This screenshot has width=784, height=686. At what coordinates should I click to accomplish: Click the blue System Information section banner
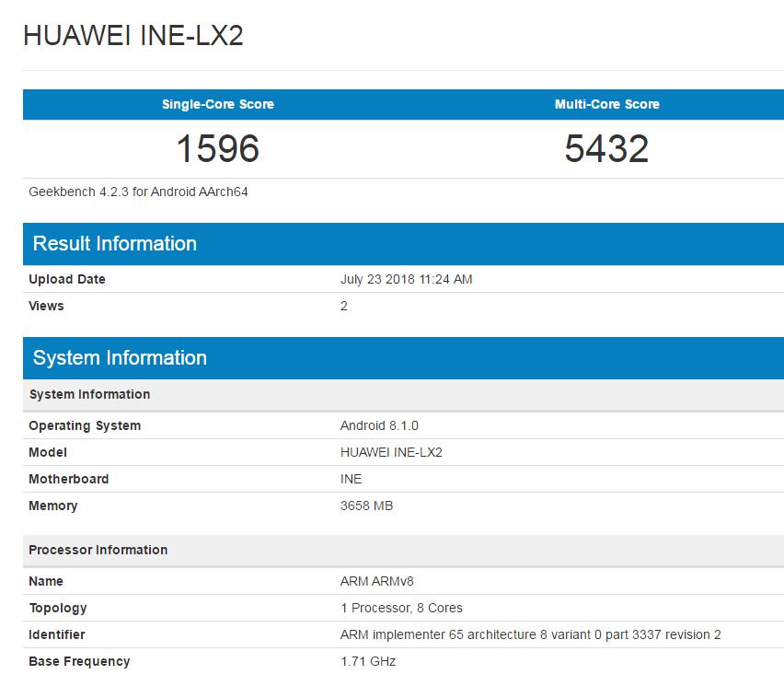coord(403,358)
